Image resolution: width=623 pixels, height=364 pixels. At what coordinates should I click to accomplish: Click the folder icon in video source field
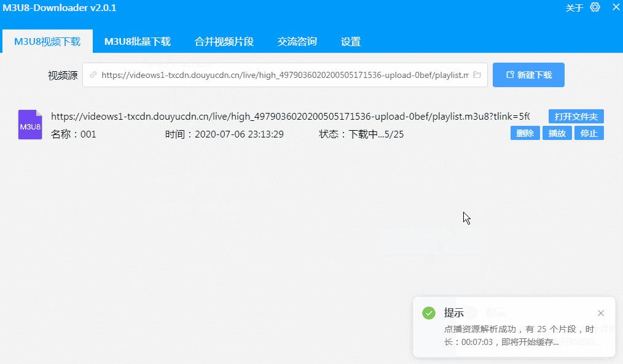pyautogui.click(x=477, y=75)
